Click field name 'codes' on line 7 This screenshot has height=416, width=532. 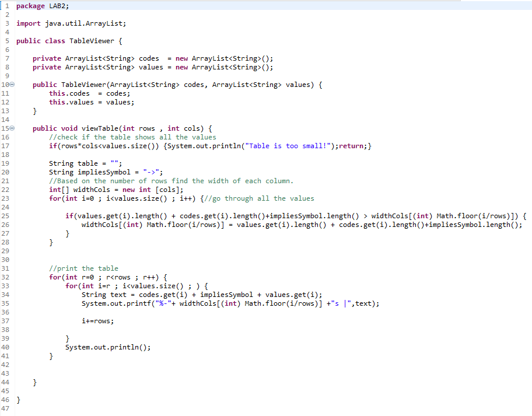pyautogui.click(x=149, y=58)
